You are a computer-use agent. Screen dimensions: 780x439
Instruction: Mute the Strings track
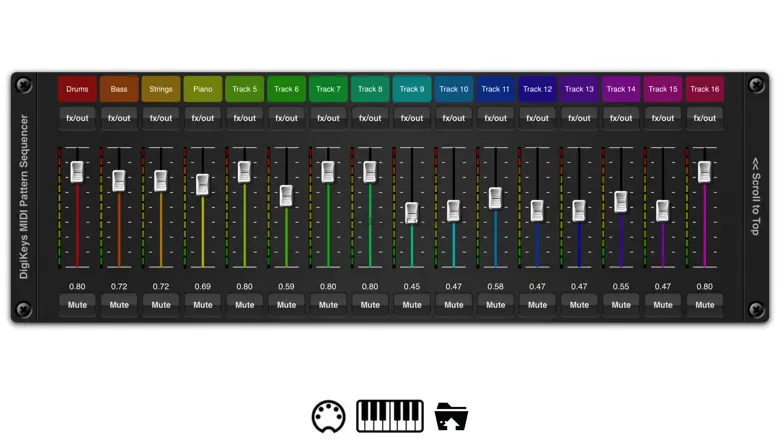pos(161,305)
